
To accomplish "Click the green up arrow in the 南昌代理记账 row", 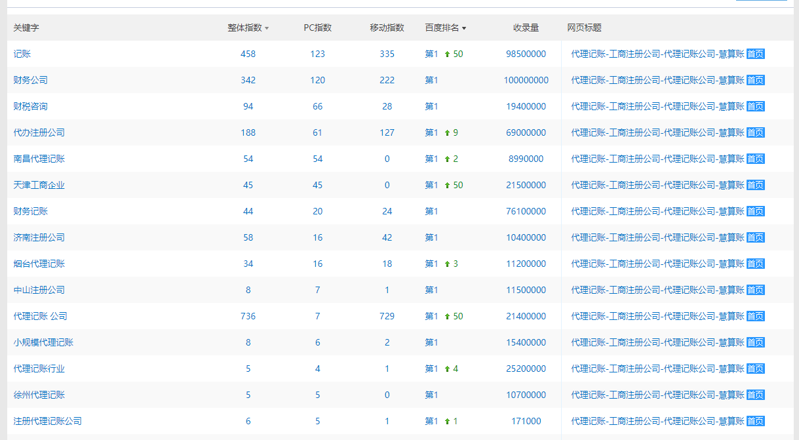I will click(447, 159).
